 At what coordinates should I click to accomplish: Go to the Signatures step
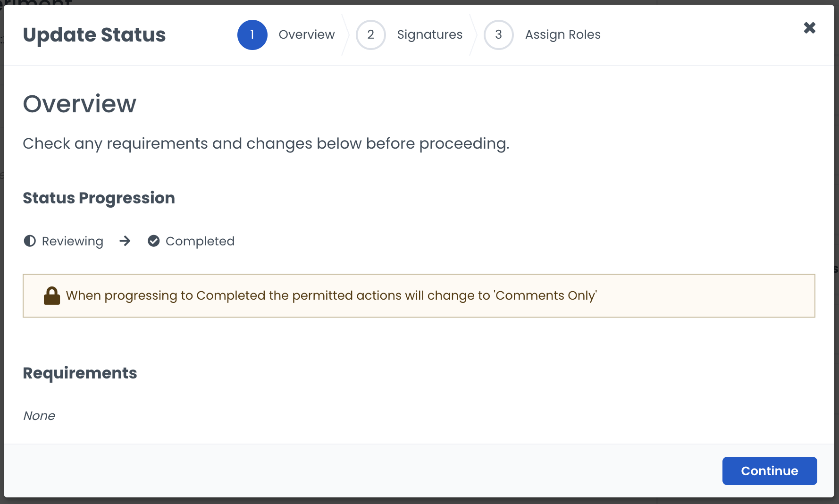[x=429, y=35]
